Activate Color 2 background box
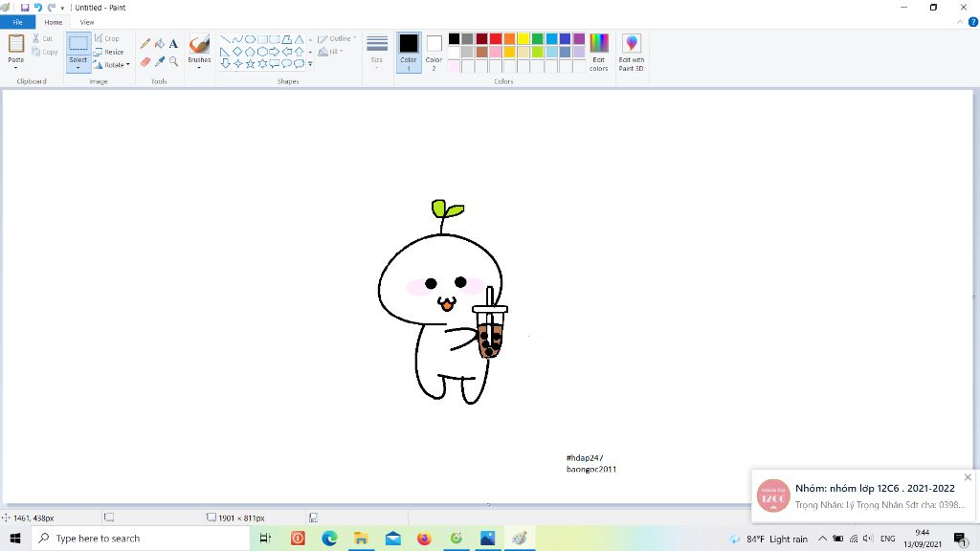The height and width of the screenshot is (551, 980). pos(434,52)
